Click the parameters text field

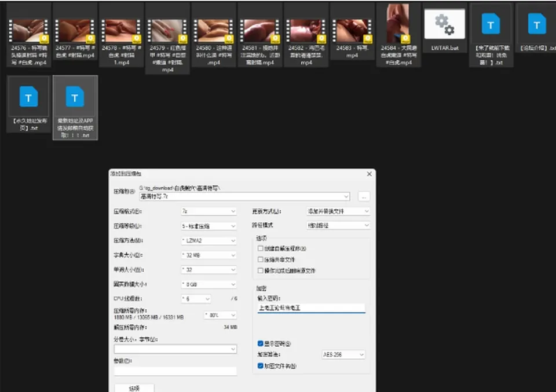click(x=175, y=371)
